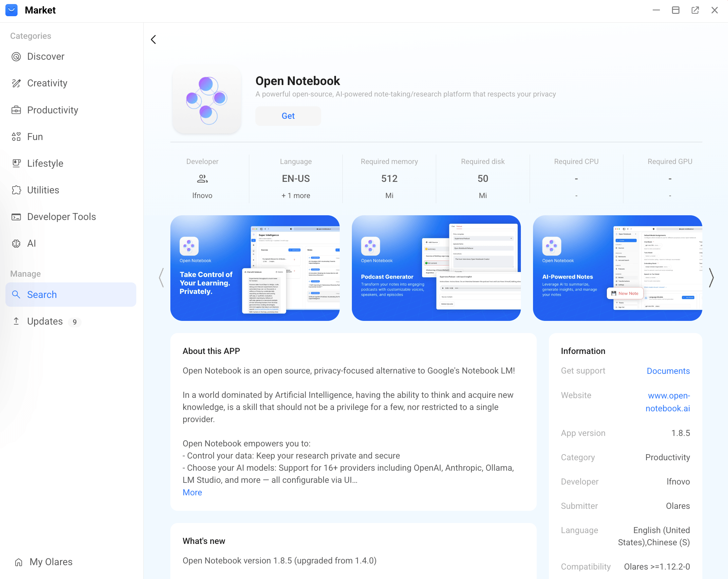
Task: Open the Documents support link
Action: coord(668,371)
